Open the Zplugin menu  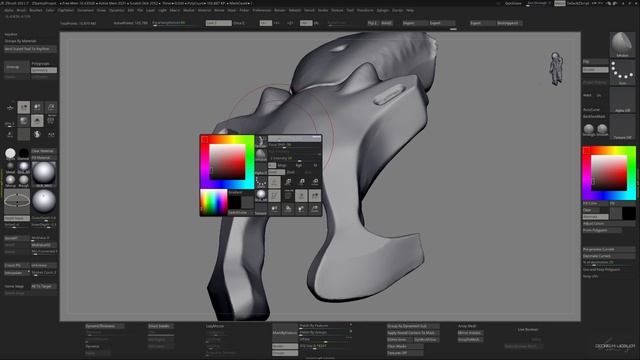coord(382,10)
